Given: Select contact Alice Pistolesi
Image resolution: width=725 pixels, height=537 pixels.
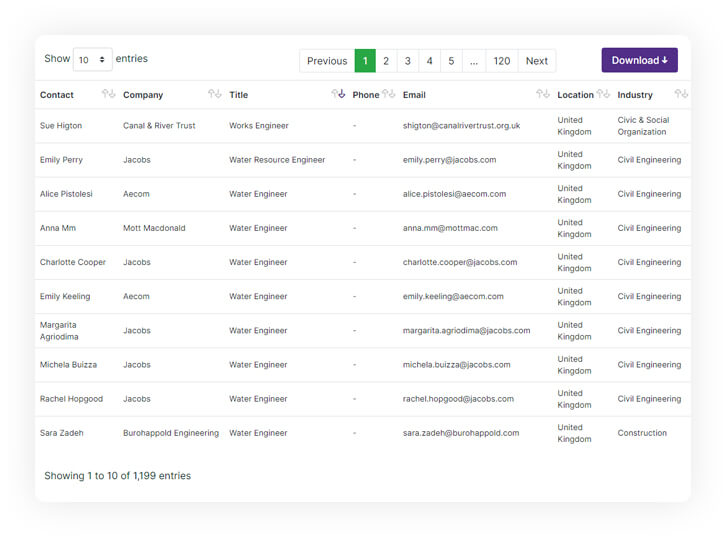Looking at the screenshot, I should coord(66,194).
